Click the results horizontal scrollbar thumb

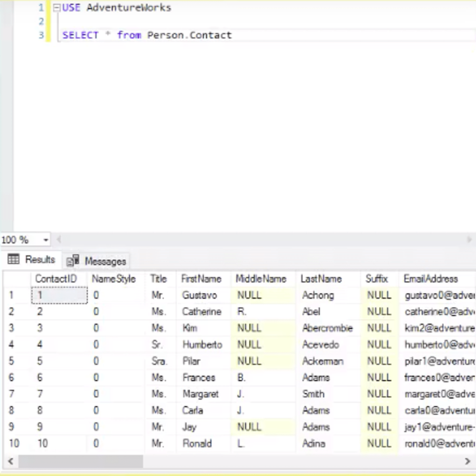coord(81,461)
